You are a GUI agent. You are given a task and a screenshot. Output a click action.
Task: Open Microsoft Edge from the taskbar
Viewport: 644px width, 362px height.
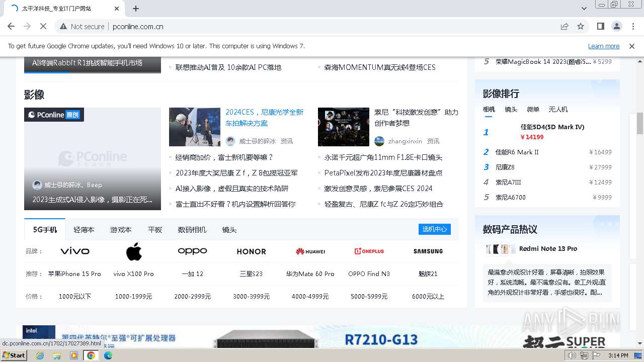click(108, 355)
